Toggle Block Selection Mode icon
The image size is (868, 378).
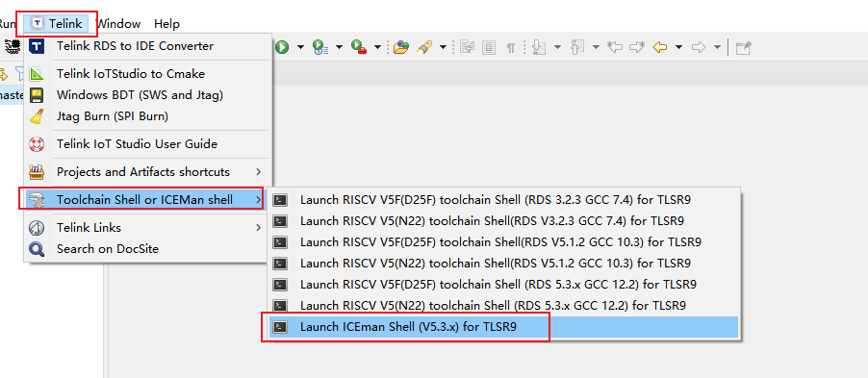[489, 47]
